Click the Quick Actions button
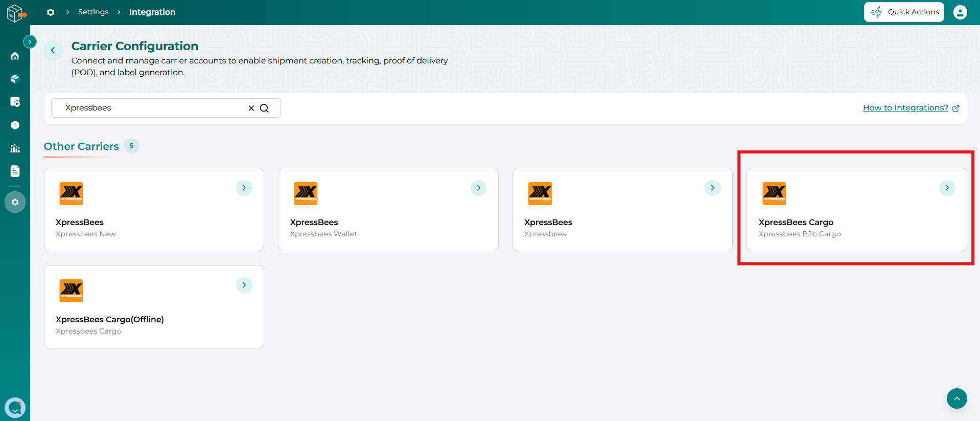Screen dimensions: 980x421 tap(904, 12)
